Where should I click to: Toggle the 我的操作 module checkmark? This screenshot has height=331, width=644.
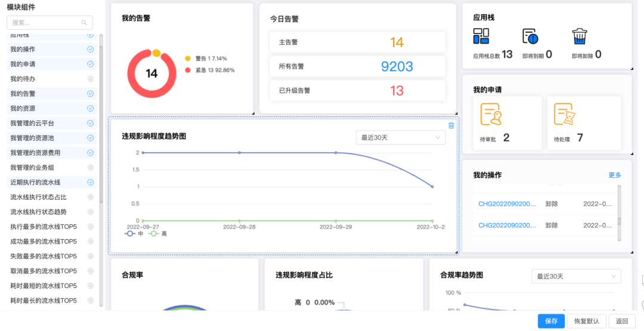(x=91, y=50)
